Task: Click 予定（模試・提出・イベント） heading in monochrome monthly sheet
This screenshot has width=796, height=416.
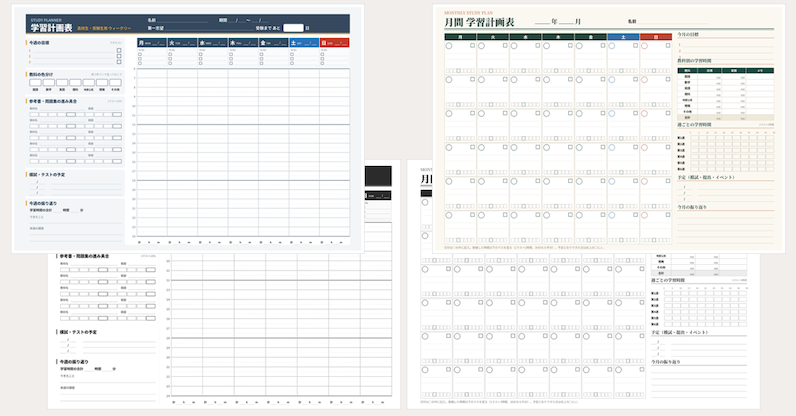Action: click(x=680, y=332)
